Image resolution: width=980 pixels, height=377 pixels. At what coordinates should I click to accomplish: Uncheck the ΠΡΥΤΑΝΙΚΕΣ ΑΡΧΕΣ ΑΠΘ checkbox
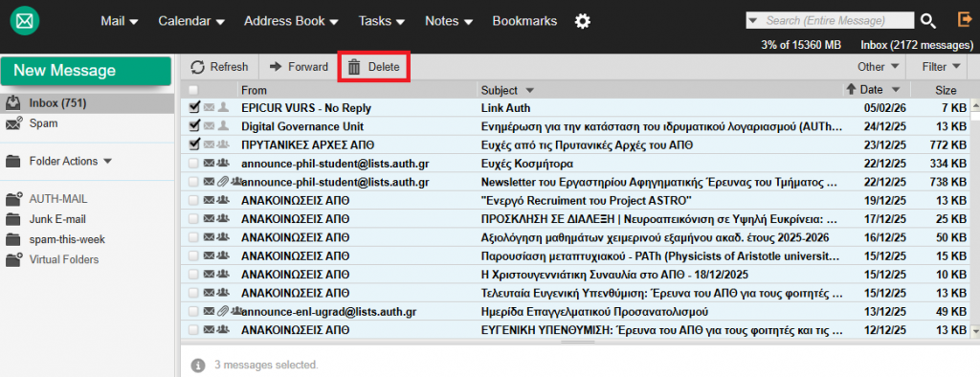tap(193, 144)
